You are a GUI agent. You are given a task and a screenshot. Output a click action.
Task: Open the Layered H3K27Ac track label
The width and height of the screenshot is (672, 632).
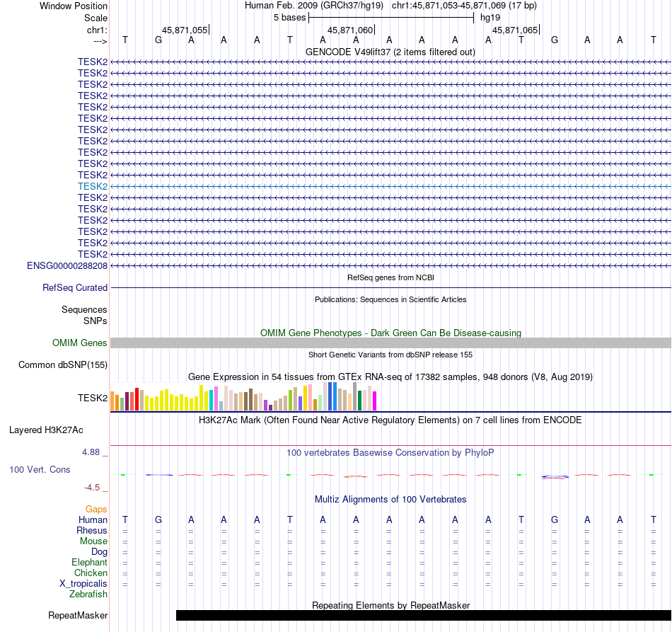pos(46,430)
